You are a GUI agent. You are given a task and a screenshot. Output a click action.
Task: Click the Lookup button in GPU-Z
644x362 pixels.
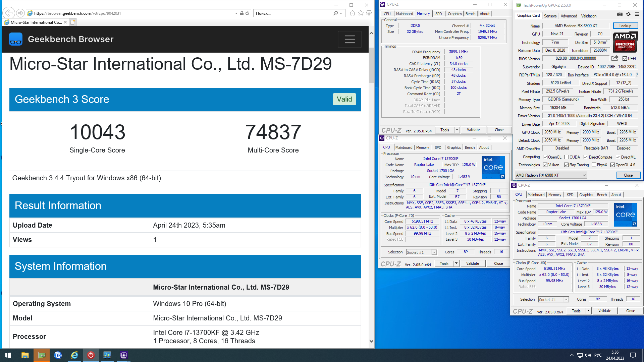pyautogui.click(x=625, y=26)
